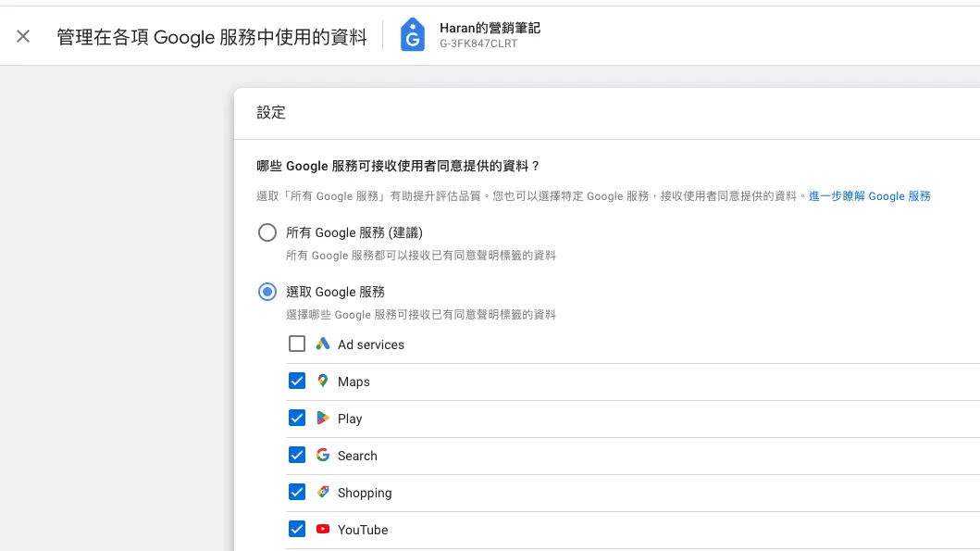This screenshot has height=551, width=980.
Task: Click the Google Play icon
Action: pyautogui.click(x=322, y=418)
